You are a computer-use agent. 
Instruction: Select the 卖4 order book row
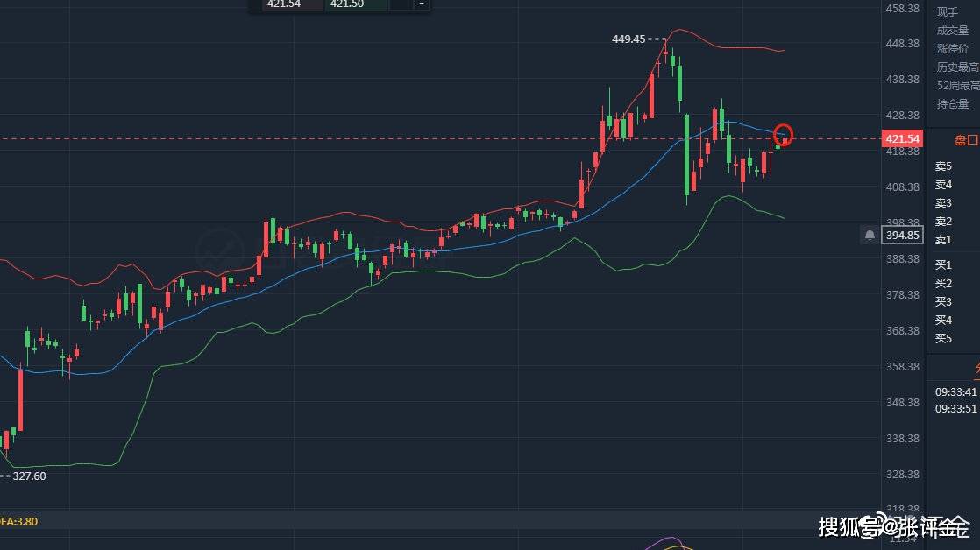(x=944, y=185)
